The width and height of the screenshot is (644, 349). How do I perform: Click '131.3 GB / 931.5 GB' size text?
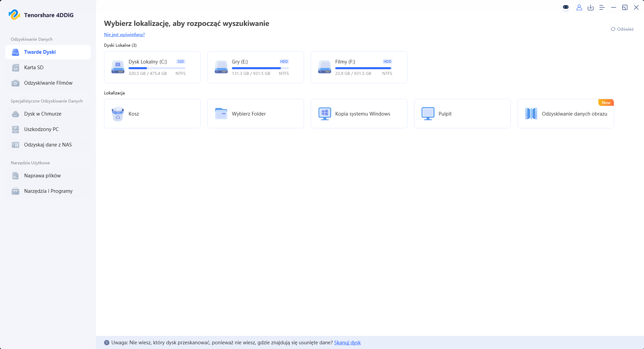tap(251, 74)
